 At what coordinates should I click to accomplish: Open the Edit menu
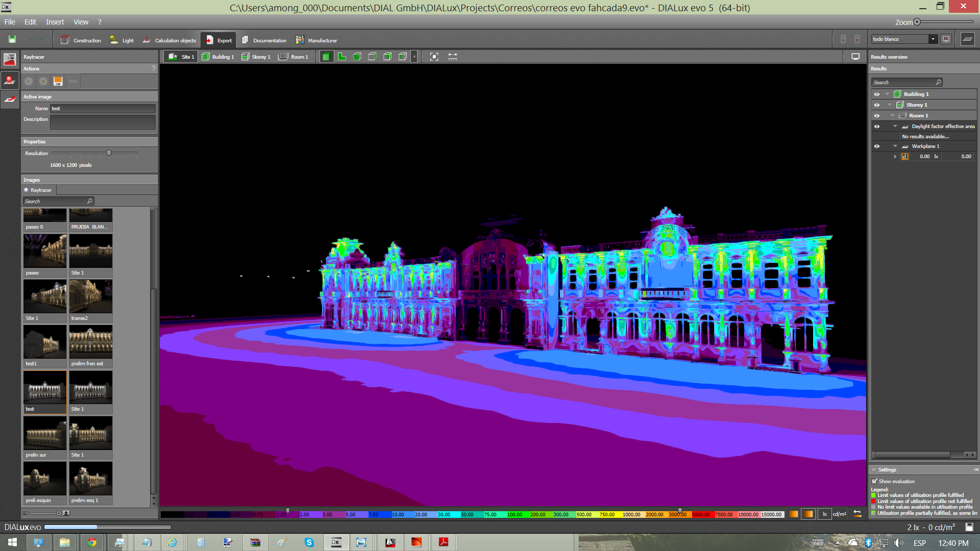point(30,22)
